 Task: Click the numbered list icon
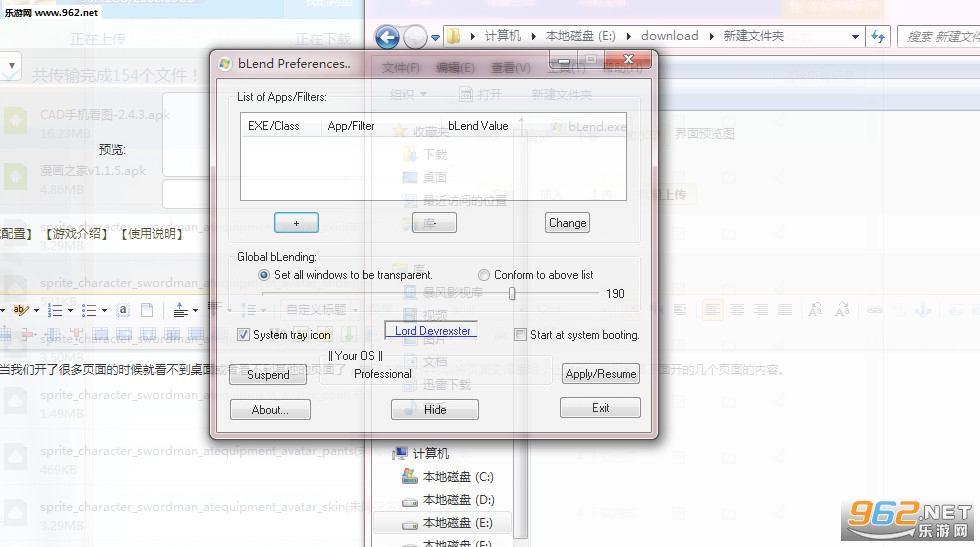click(55, 310)
